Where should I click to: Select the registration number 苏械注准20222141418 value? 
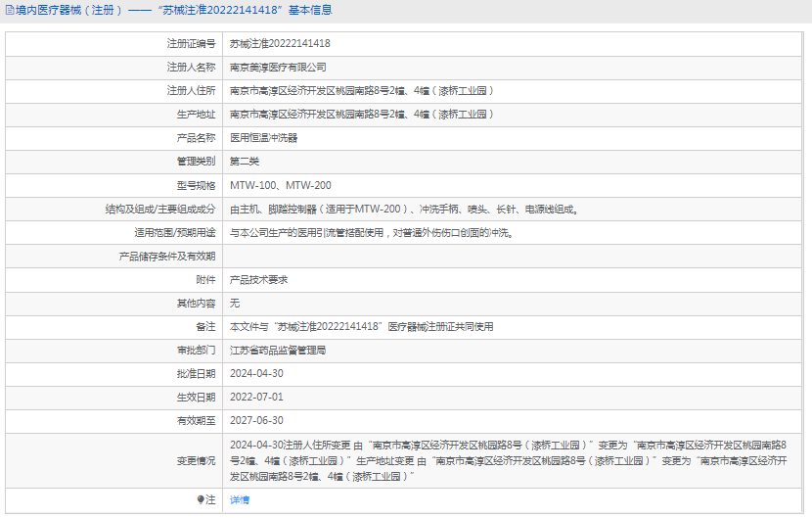pos(280,43)
